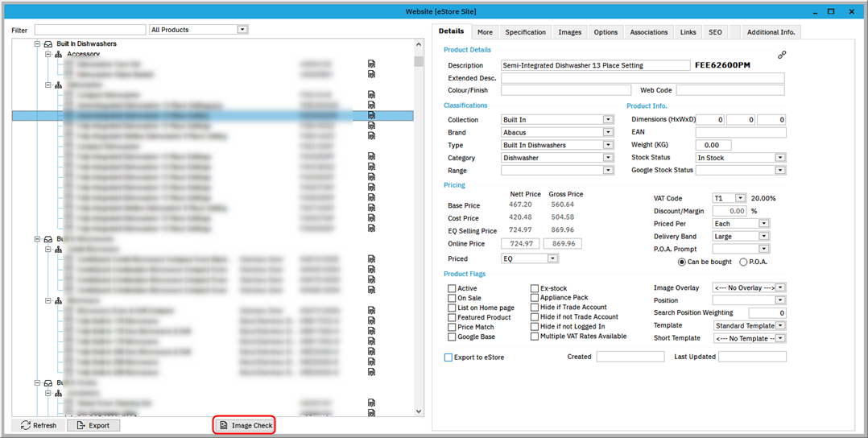
Task: Open the Brand dropdown showing Abacus
Action: pyautogui.click(x=609, y=132)
